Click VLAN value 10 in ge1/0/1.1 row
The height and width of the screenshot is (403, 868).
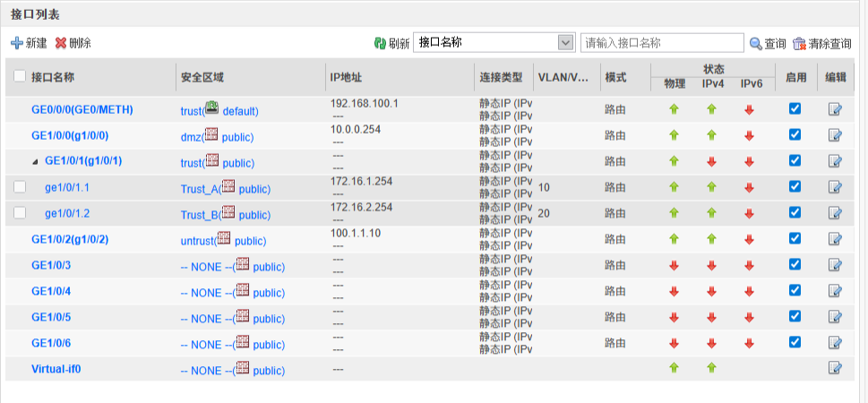544,188
